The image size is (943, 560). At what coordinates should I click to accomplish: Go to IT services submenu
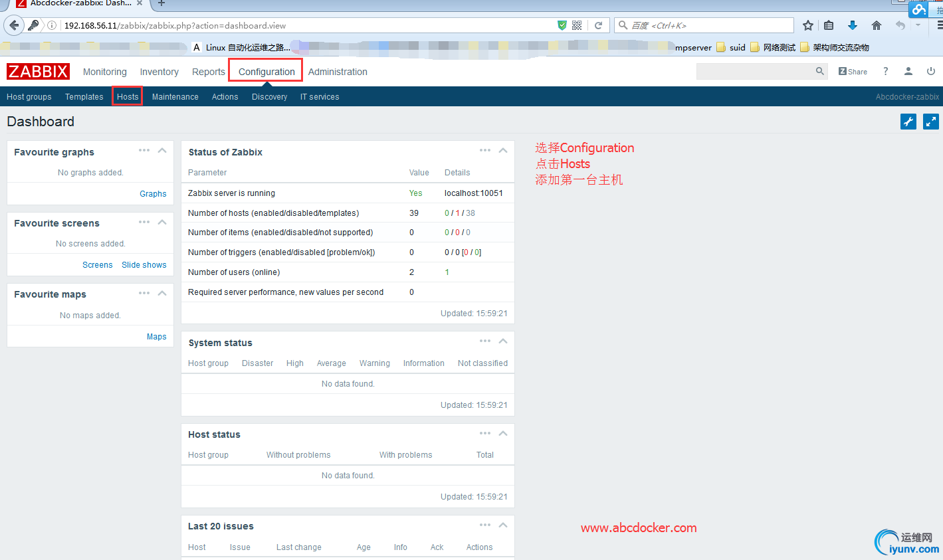click(x=320, y=97)
